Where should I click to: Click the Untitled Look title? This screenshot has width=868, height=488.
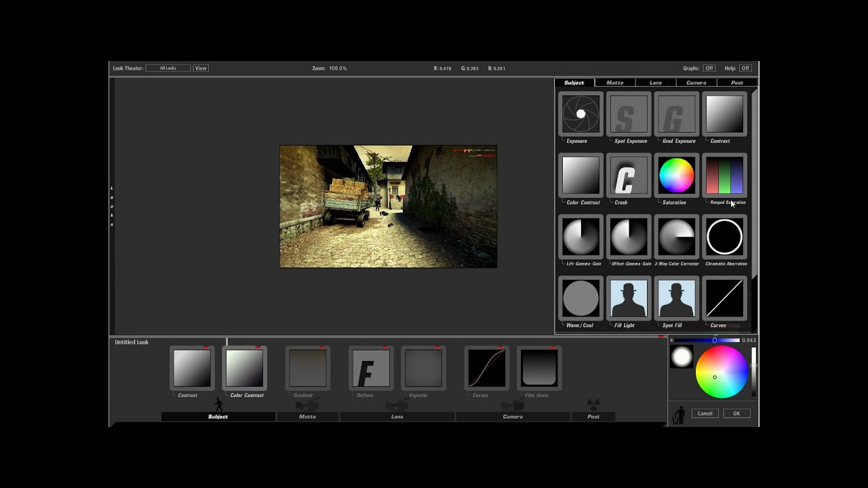pos(132,342)
